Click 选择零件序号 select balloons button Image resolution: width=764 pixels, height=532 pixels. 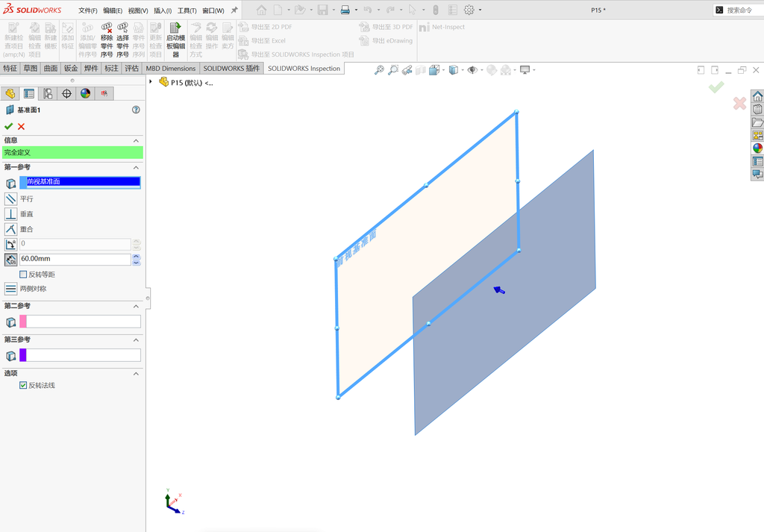tap(123, 40)
